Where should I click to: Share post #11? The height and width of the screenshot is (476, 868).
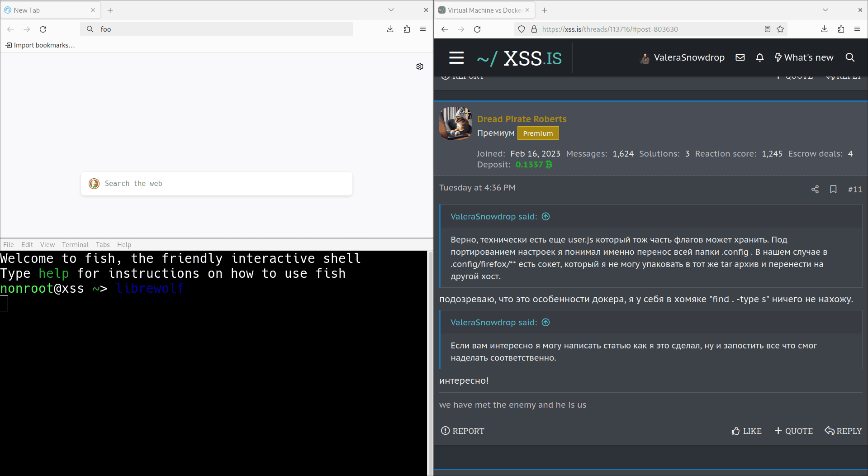[x=815, y=190]
